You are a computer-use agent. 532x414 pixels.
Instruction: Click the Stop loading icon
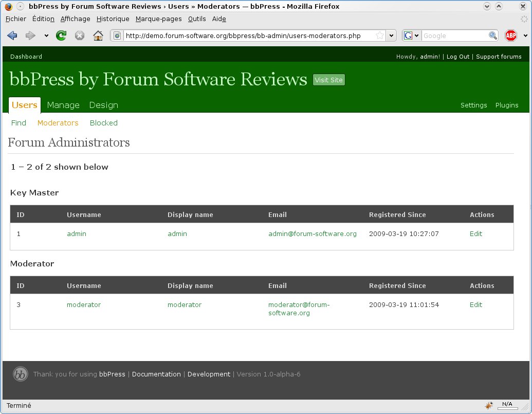coord(79,35)
